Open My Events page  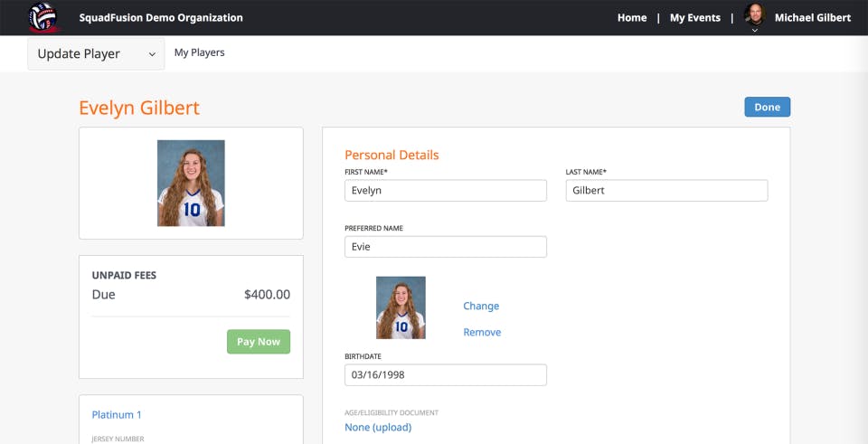[x=695, y=18]
